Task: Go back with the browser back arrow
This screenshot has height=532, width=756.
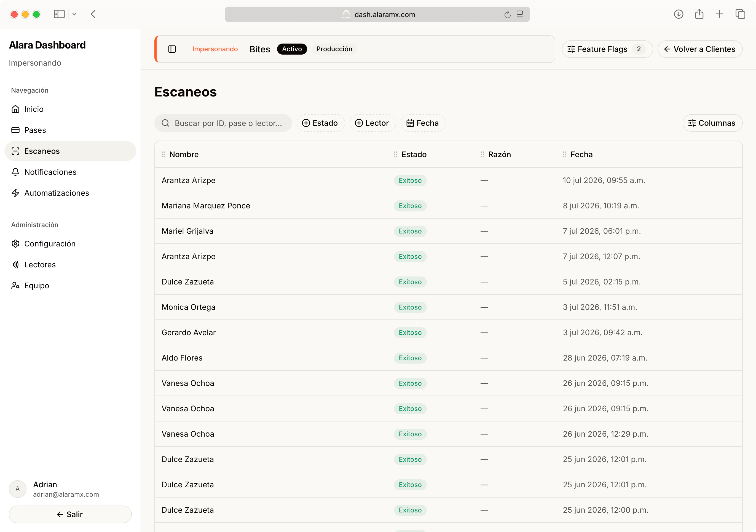Action: coord(93,14)
